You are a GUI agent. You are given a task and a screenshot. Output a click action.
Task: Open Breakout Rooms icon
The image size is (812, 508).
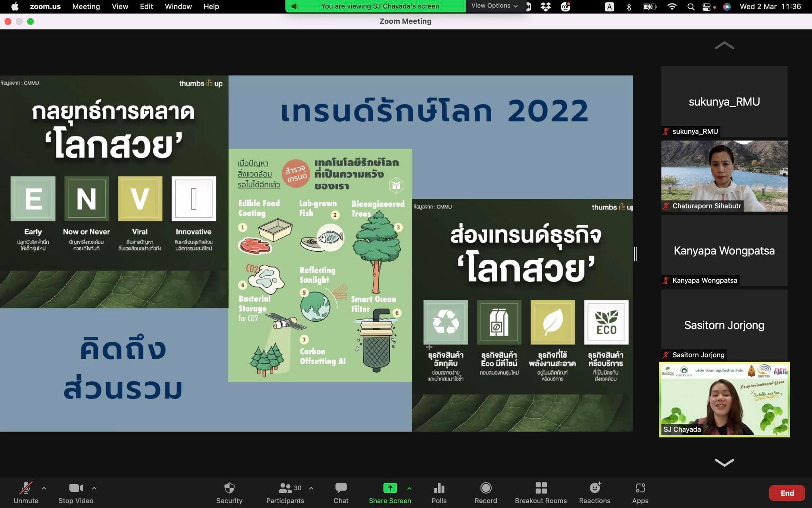tap(541, 488)
